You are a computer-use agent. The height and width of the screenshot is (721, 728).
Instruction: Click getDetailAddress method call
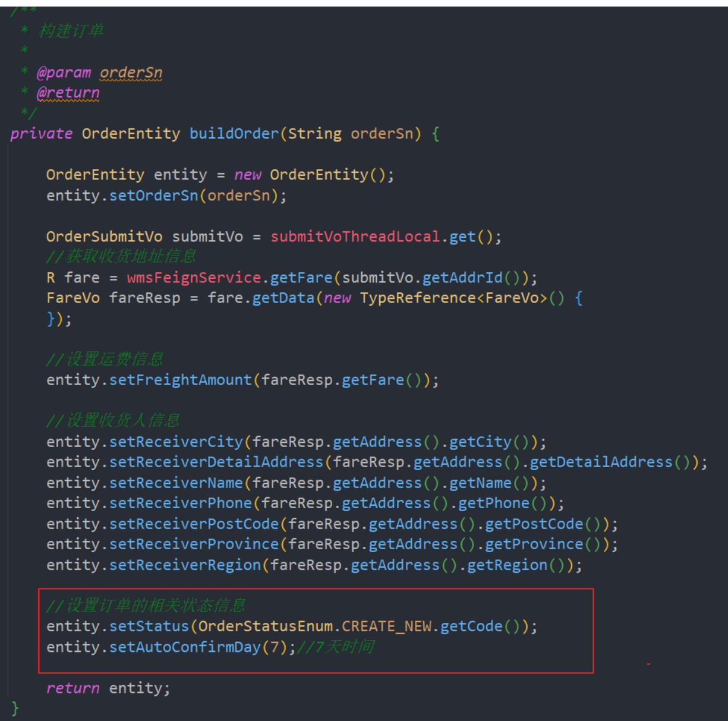601,462
